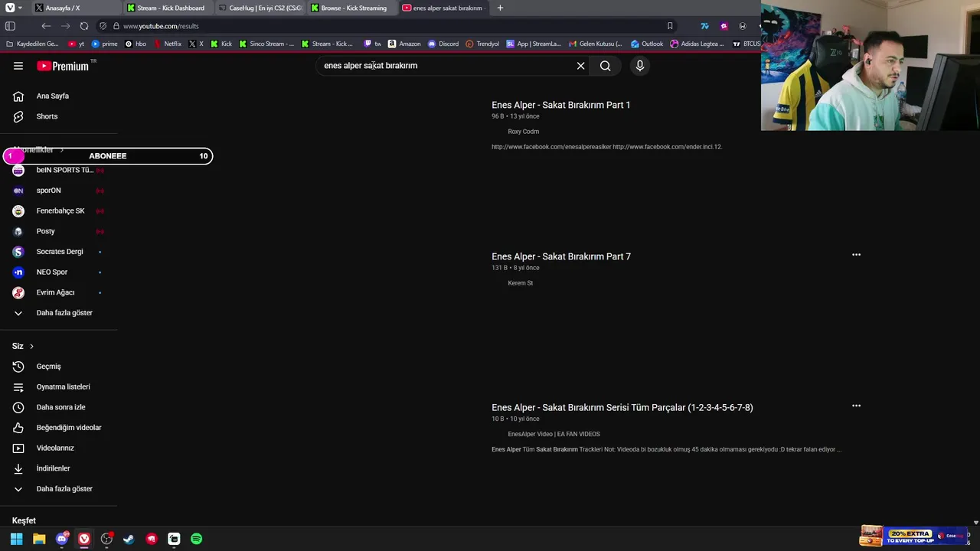Open the Roxy Codm channel
This screenshot has height=551, width=980.
523,132
